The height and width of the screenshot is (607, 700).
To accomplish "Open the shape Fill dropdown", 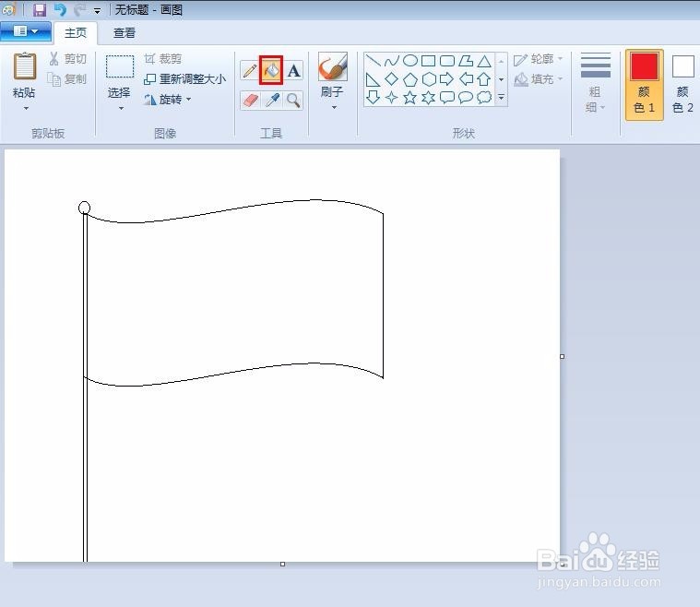I will click(538, 79).
